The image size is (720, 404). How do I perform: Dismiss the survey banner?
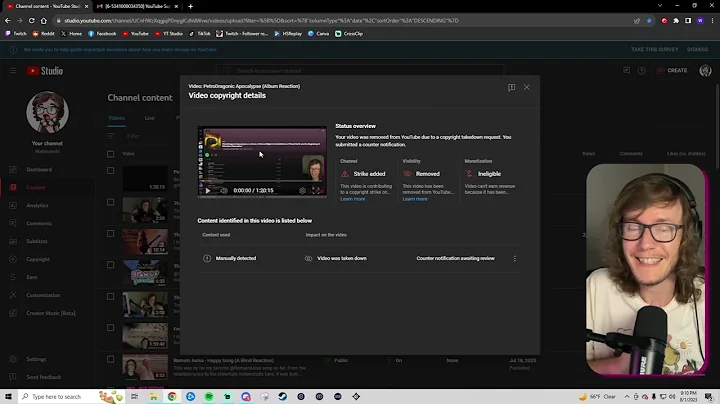pyautogui.click(x=697, y=50)
